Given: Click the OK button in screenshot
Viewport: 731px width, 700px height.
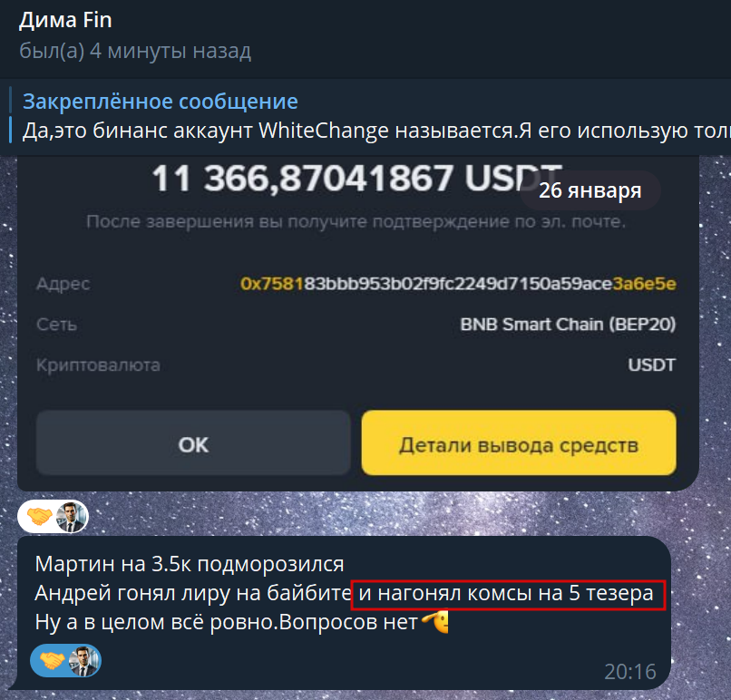Looking at the screenshot, I should point(193,443).
